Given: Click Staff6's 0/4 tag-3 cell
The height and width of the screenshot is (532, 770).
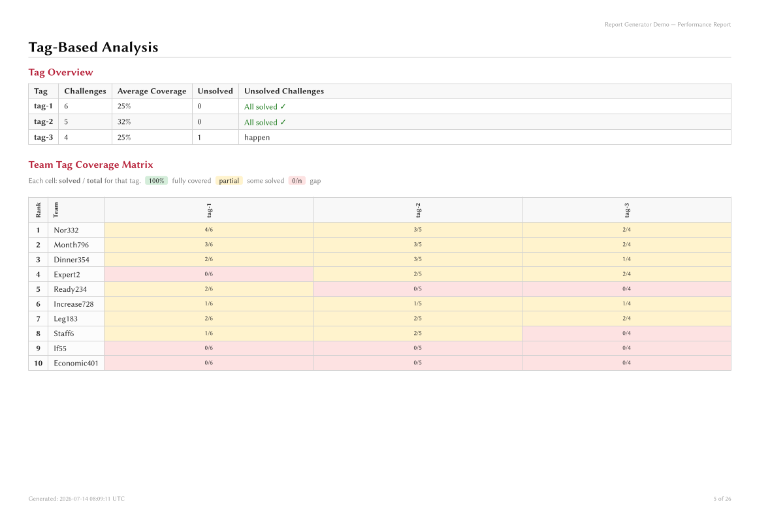Looking at the screenshot, I should (x=626, y=334).
